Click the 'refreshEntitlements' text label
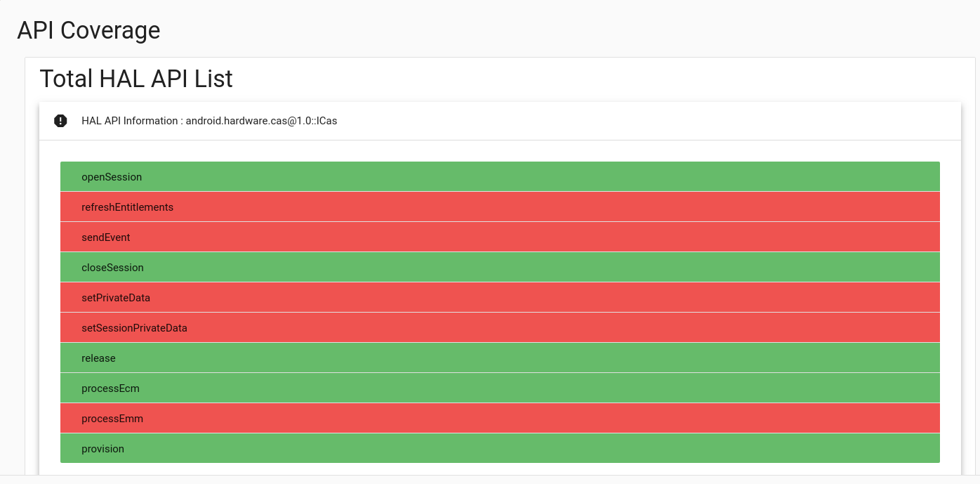 [x=127, y=207]
